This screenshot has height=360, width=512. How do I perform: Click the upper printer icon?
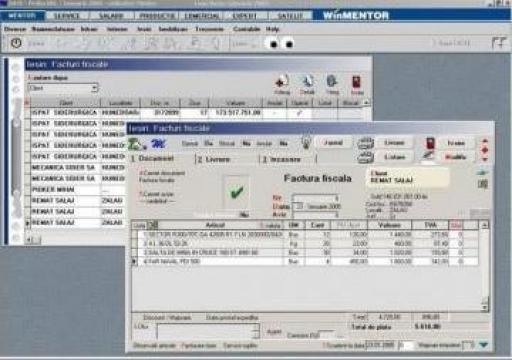(366, 143)
